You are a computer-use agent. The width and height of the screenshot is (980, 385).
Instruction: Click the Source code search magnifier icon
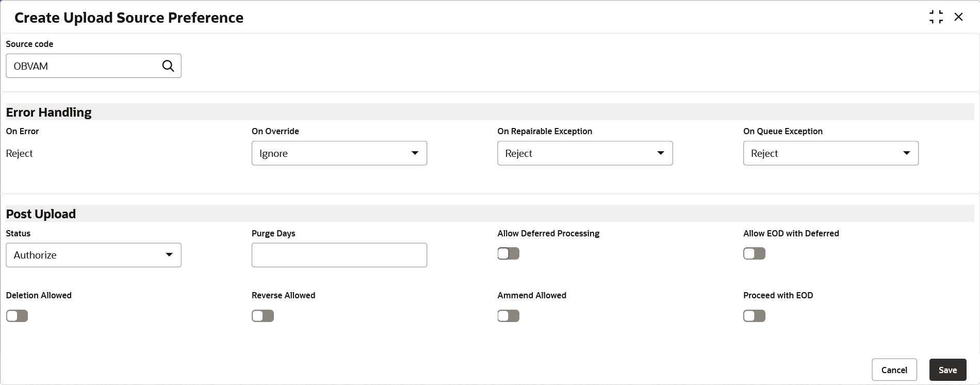pyautogui.click(x=168, y=66)
